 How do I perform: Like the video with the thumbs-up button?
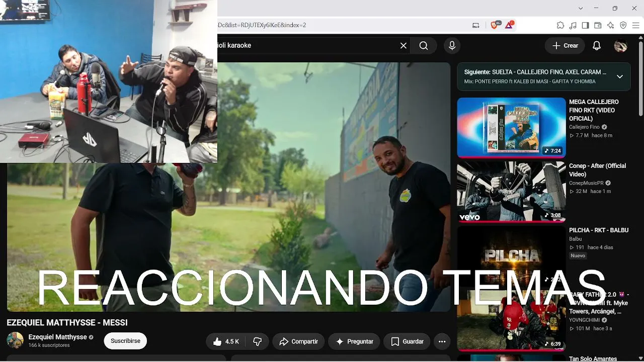pyautogui.click(x=225, y=341)
